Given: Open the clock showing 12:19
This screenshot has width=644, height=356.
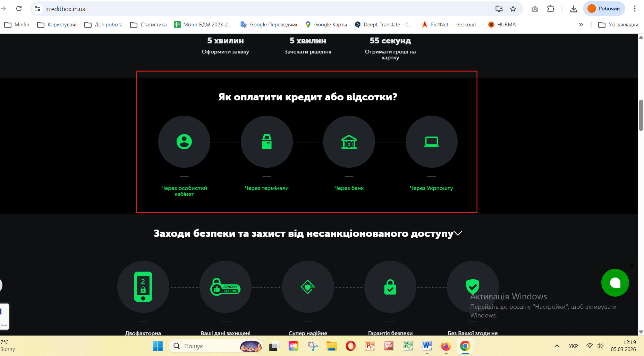Looking at the screenshot, I should point(623,346).
